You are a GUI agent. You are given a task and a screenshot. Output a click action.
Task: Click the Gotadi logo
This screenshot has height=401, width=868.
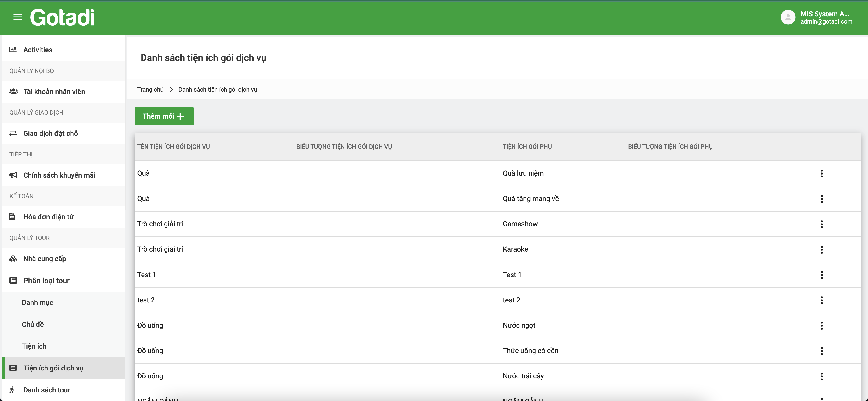pyautogui.click(x=62, y=17)
